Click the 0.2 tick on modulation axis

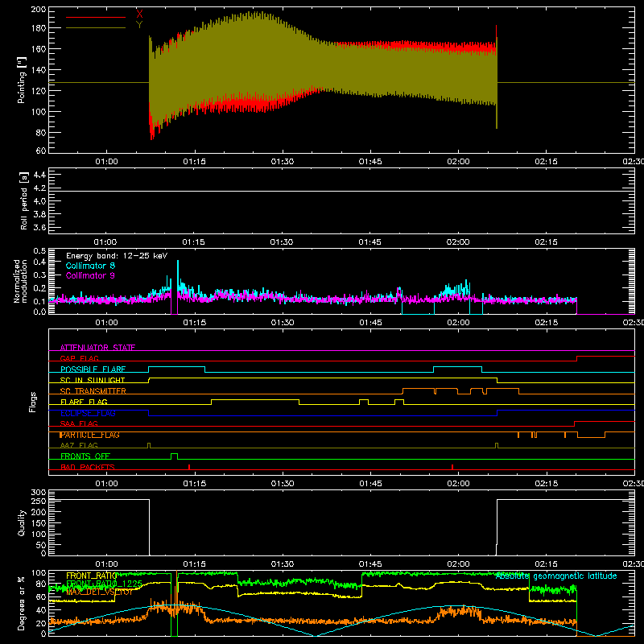[x=39, y=288]
